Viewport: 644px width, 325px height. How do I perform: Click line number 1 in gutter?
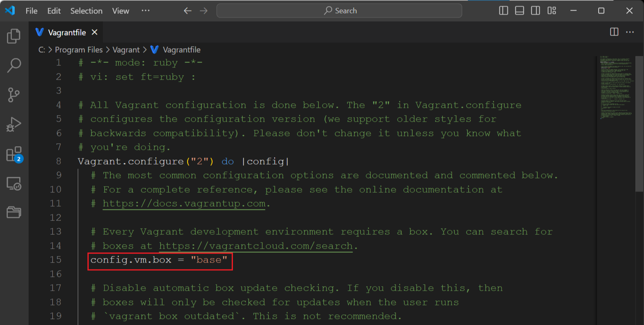(x=59, y=63)
